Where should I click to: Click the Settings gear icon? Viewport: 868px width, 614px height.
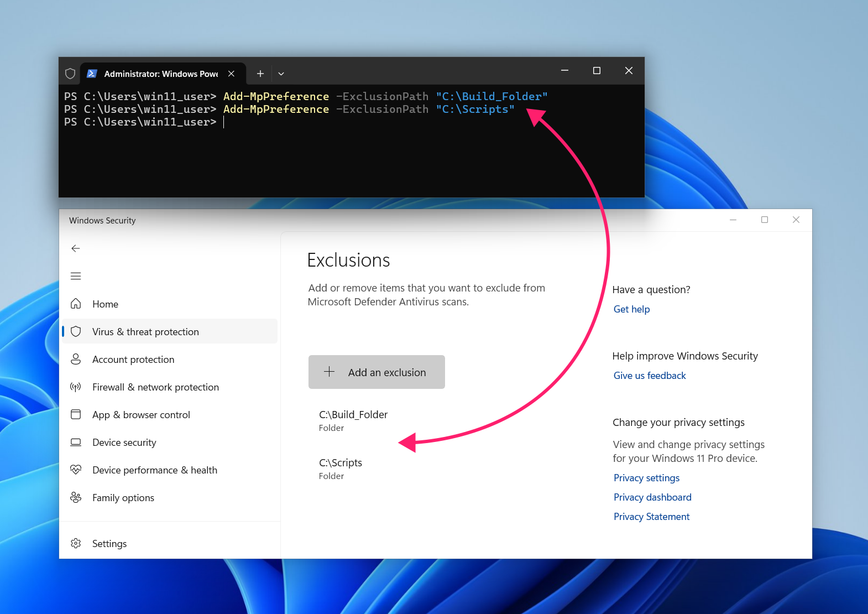76,543
